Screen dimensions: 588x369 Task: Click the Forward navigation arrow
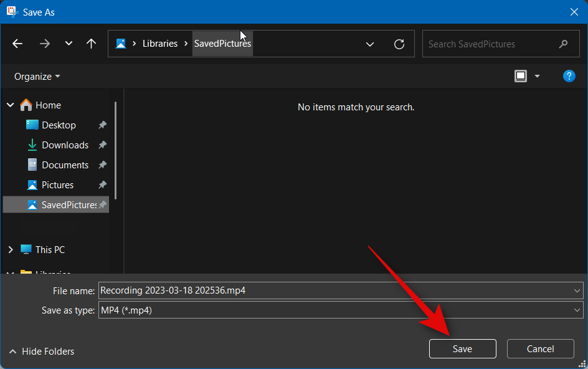(44, 44)
